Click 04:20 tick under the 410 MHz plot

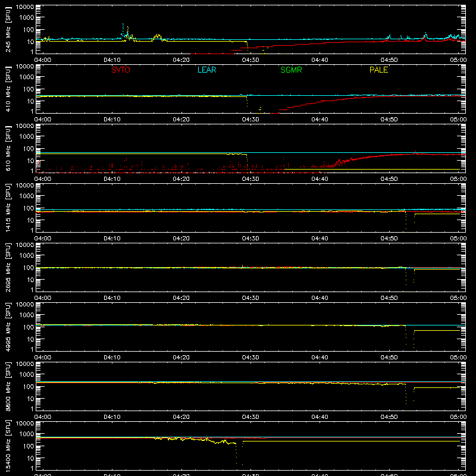(x=181, y=120)
